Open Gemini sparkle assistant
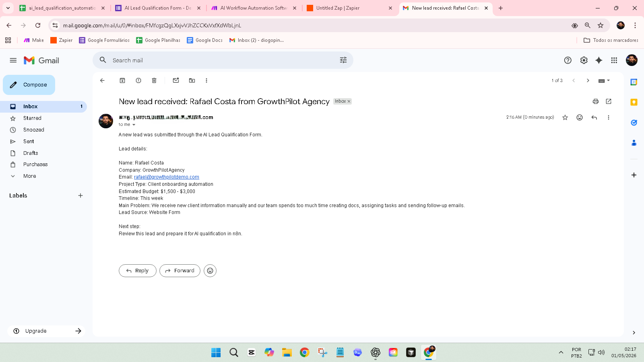Viewport: 644px width, 362px height. pyautogui.click(x=599, y=60)
